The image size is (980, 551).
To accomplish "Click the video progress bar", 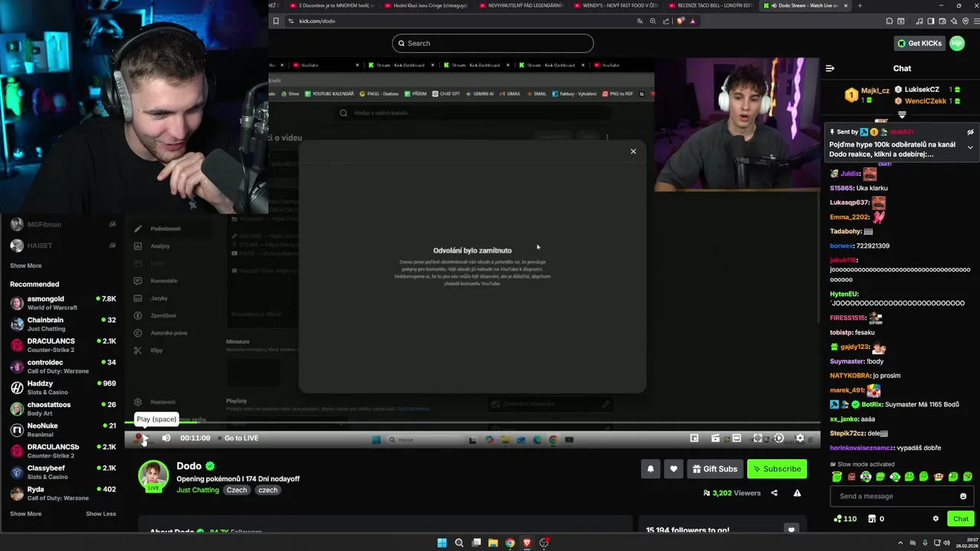I will pos(472,423).
